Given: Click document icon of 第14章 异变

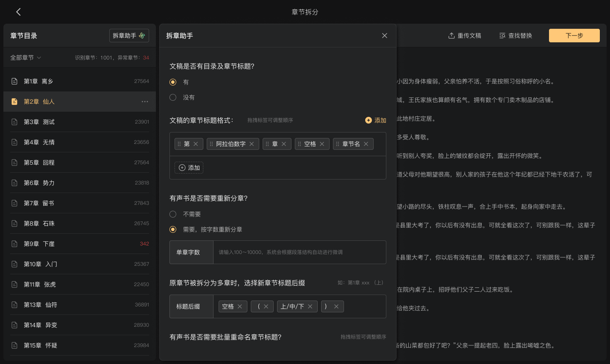Looking at the screenshot, I should click(14, 325).
